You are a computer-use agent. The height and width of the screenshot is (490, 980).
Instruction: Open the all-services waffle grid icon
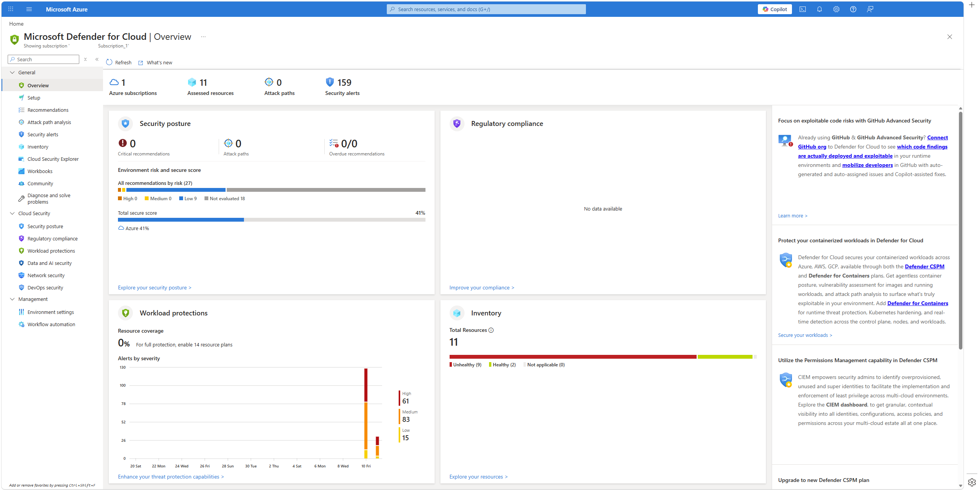11,9
